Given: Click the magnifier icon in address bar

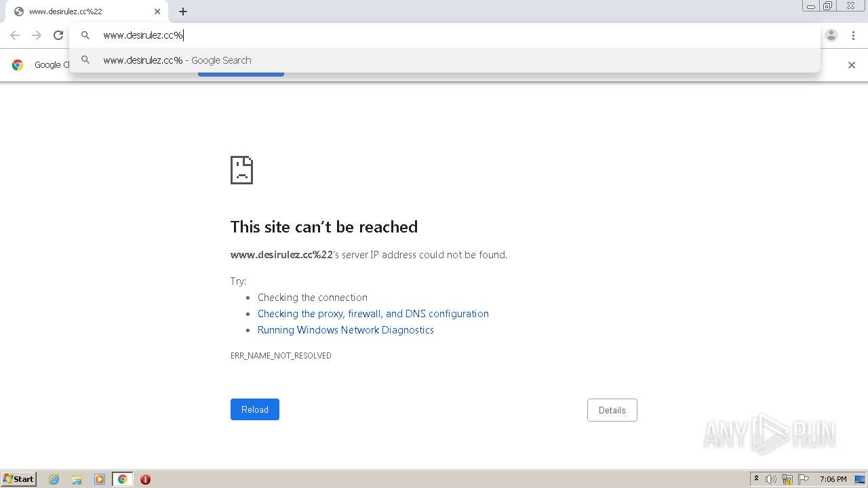Looking at the screenshot, I should [85, 35].
